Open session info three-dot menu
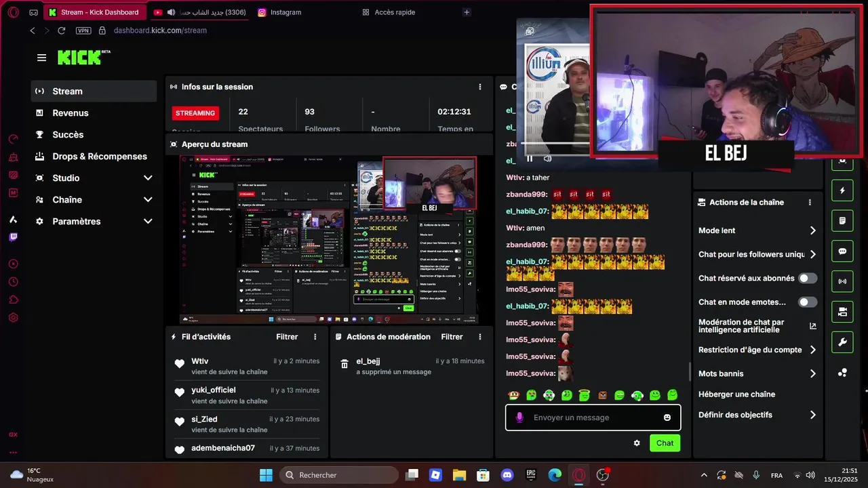 click(x=480, y=87)
